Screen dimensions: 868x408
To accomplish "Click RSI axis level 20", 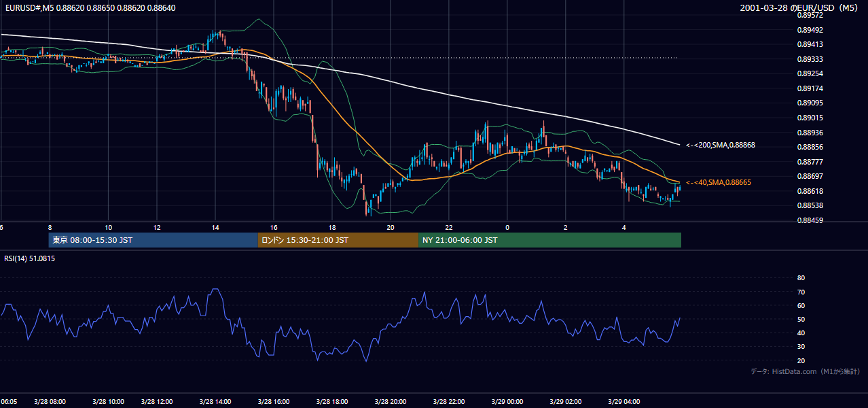I will [x=801, y=360].
